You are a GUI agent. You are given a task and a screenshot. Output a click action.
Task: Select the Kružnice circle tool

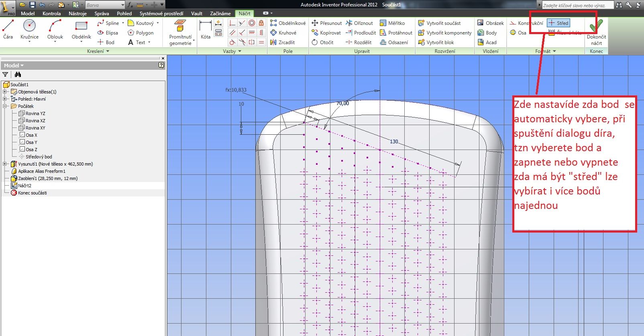pos(29,30)
